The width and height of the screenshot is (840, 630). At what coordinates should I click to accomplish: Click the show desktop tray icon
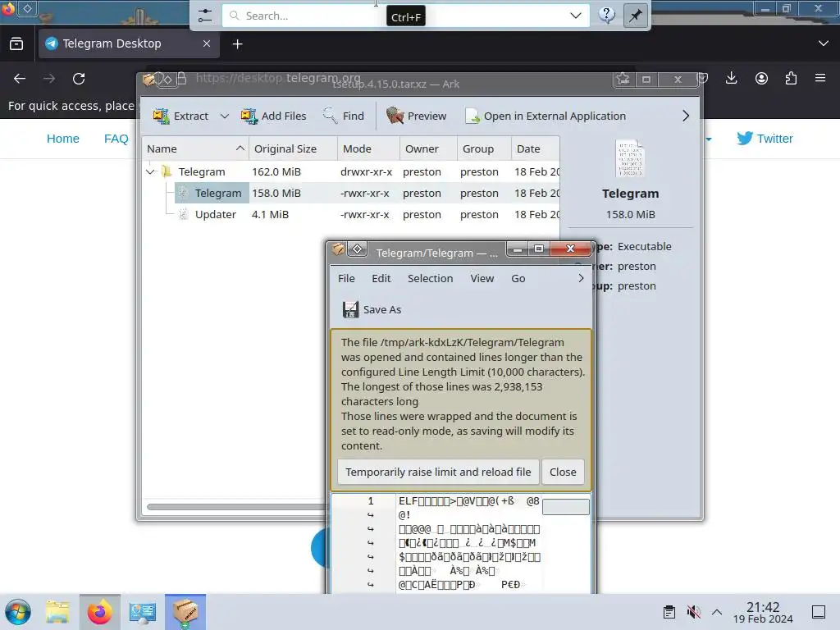pos(819,612)
